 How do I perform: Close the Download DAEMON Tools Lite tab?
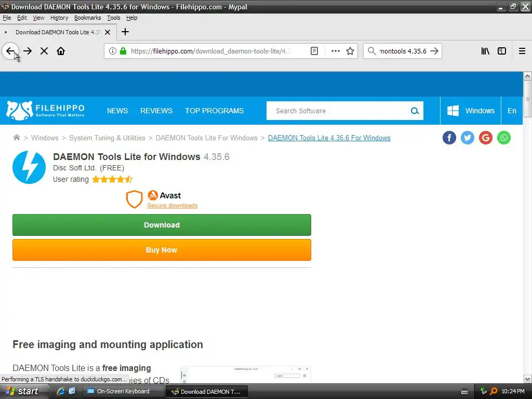(x=108, y=32)
